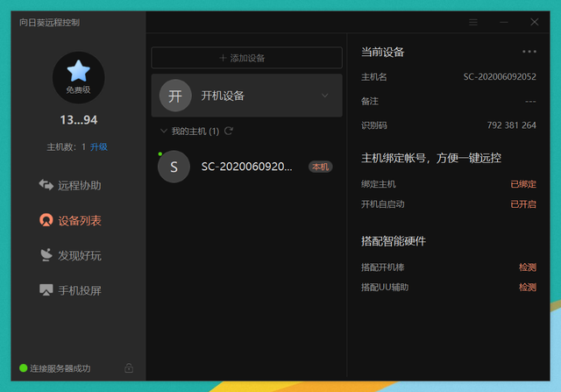Click the 添加设备 button
561x392 pixels.
(247, 58)
